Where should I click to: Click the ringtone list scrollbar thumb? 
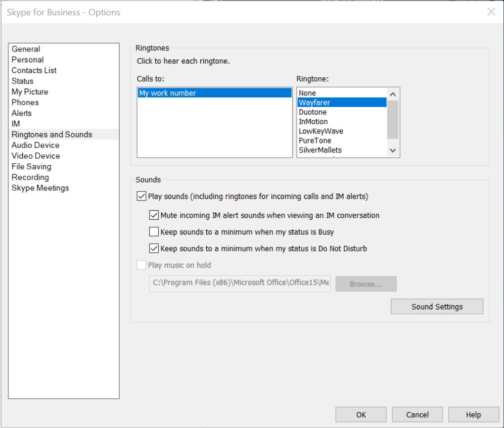tap(393, 120)
